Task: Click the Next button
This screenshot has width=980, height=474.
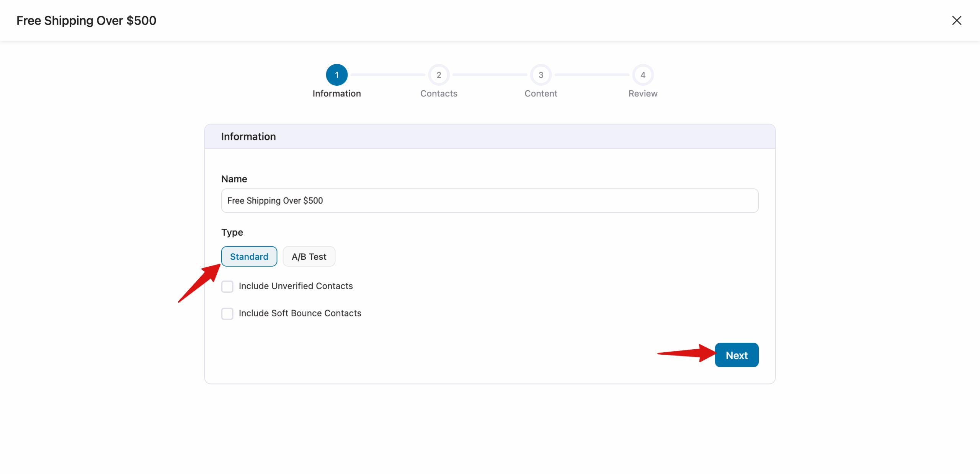Action: pyautogui.click(x=736, y=355)
